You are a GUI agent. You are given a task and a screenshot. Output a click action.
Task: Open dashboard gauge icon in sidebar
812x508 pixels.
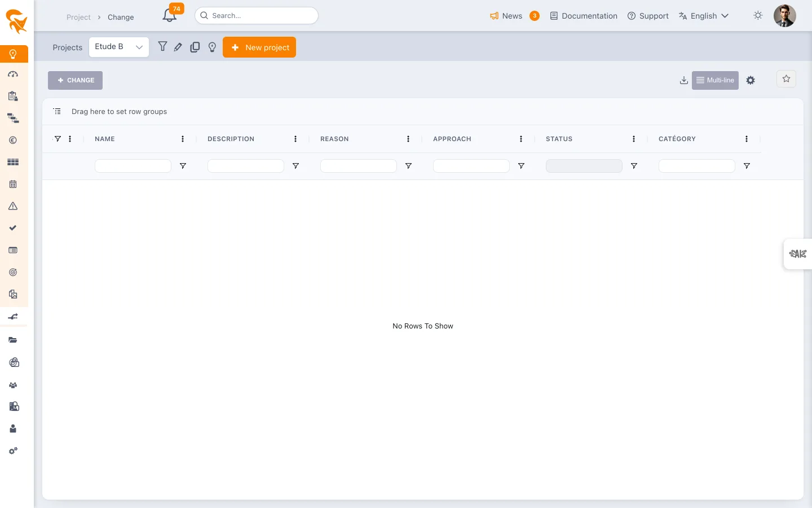coord(13,75)
